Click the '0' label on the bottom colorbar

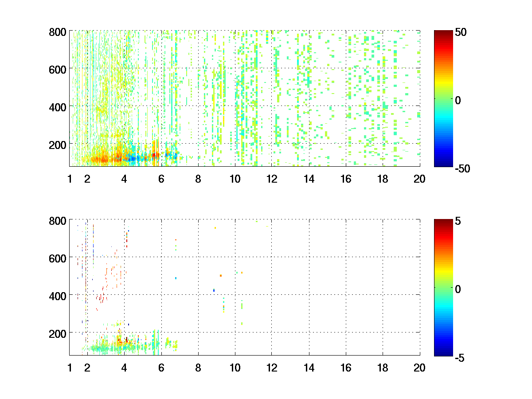tap(458, 289)
